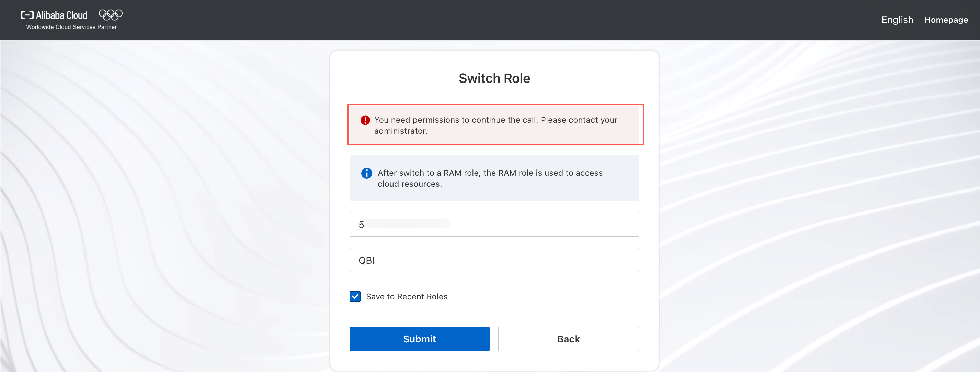The width and height of the screenshot is (980, 372).
Task: Click the 'administrator' text in error banner
Action: [401, 131]
